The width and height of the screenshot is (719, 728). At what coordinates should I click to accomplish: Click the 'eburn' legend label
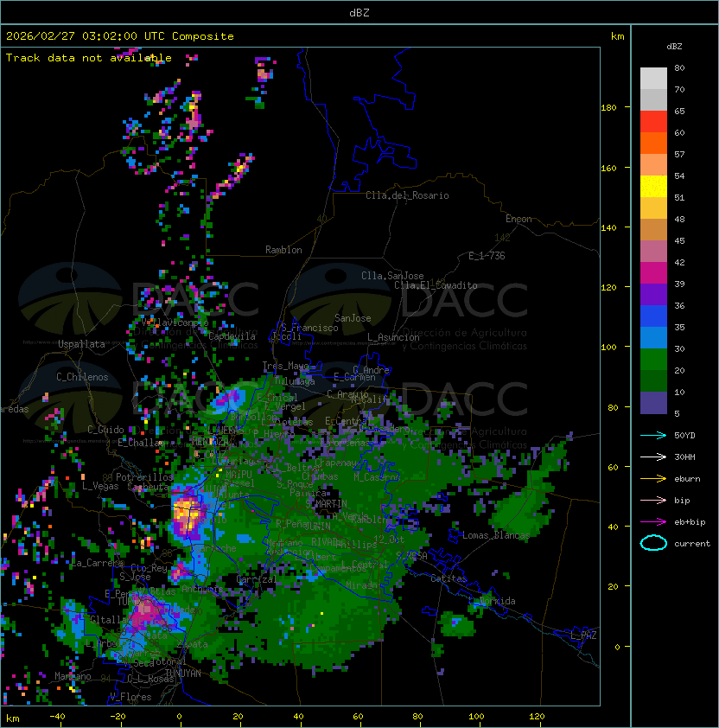[687, 479]
